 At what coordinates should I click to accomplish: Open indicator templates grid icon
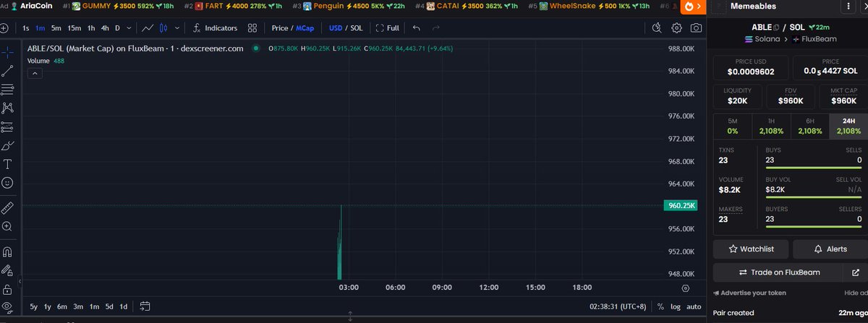pyautogui.click(x=252, y=28)
